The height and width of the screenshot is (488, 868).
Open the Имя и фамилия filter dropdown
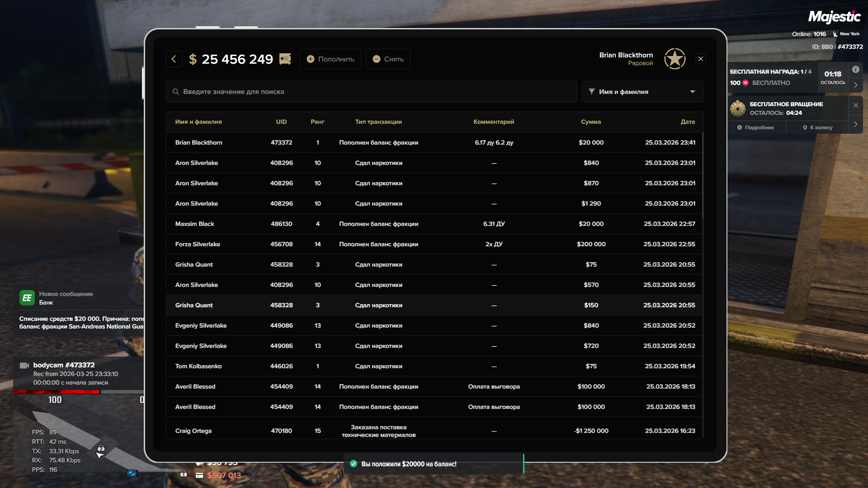pyautogui.click(x=642, y=92)
